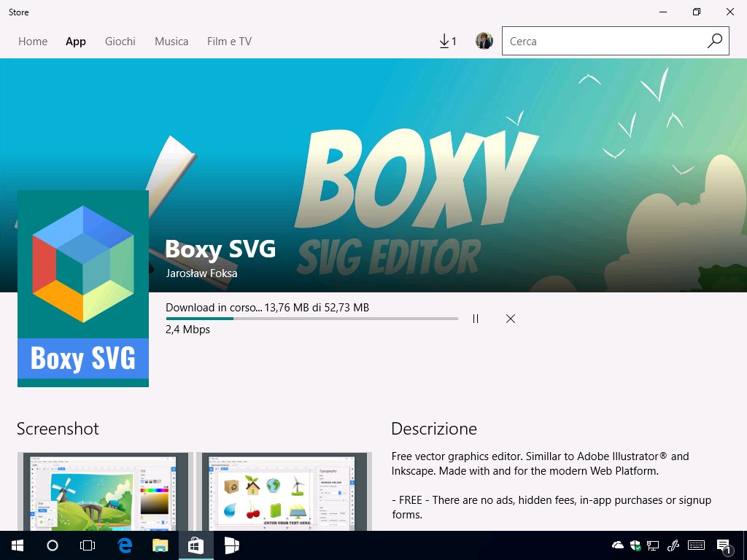Open Windows Ink Workspace pen icon
This screenshot has height=560, width=747.
tap(673, 545)
